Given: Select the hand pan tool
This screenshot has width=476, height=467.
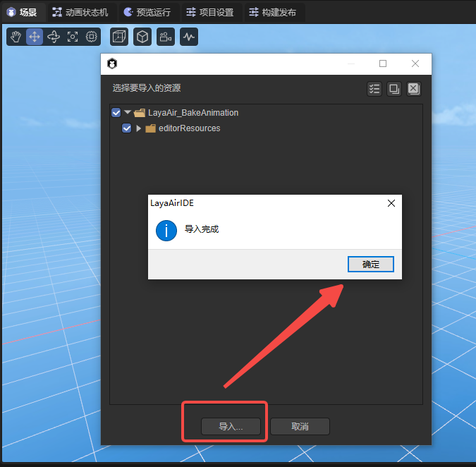Looking at the screenshot, I should (x=16, y=37).
